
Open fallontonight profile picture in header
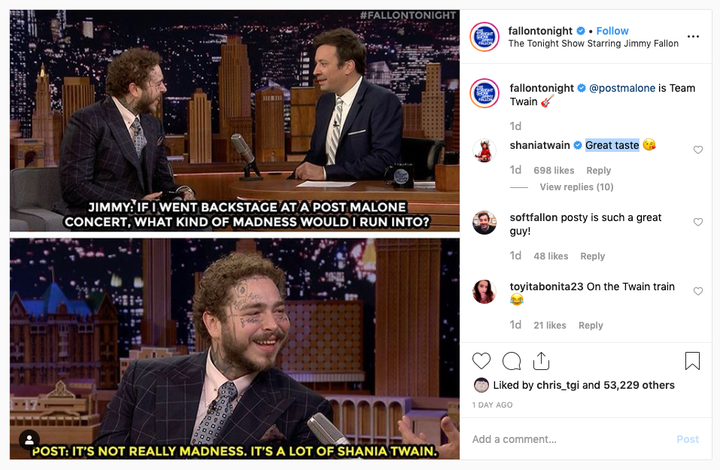coord(484,37)
